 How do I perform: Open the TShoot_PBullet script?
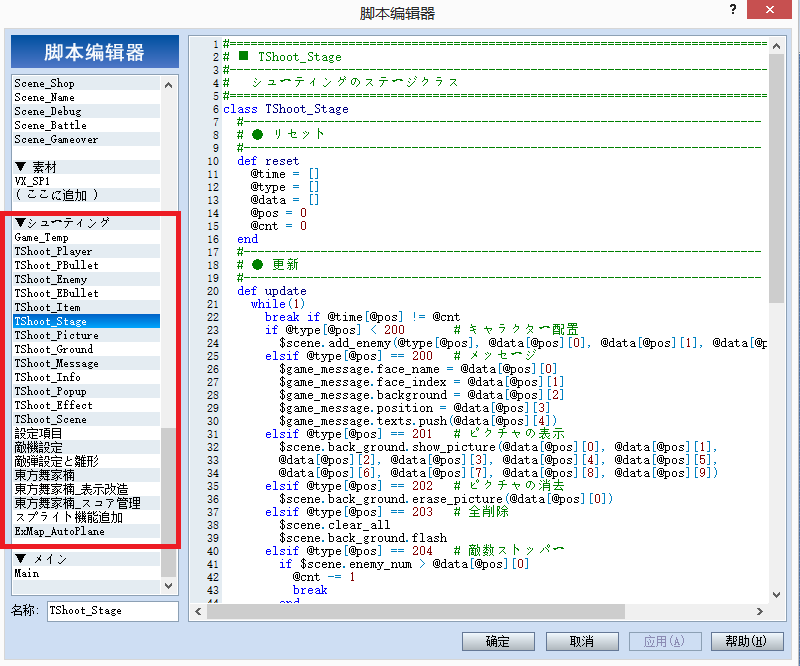[86, 265]
